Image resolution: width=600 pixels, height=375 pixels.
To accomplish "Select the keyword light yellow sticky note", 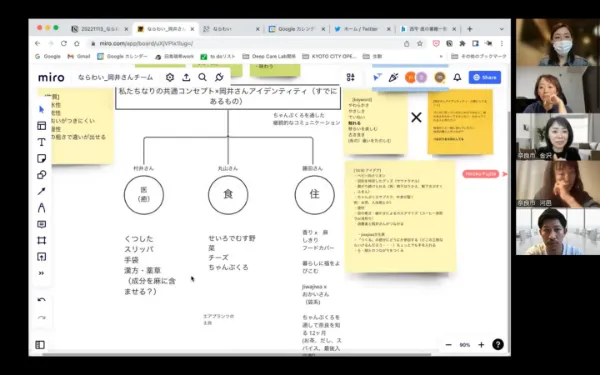I will [375, 122].
